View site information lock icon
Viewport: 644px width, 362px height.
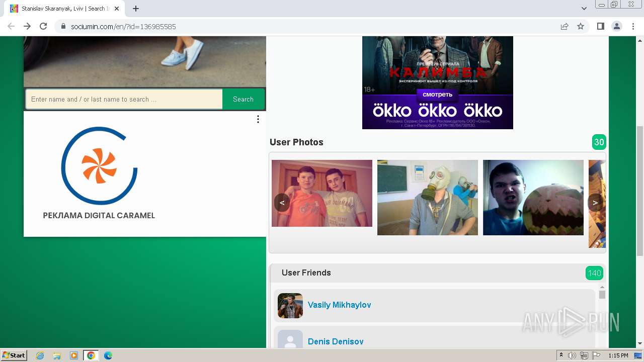click(63, 26)
